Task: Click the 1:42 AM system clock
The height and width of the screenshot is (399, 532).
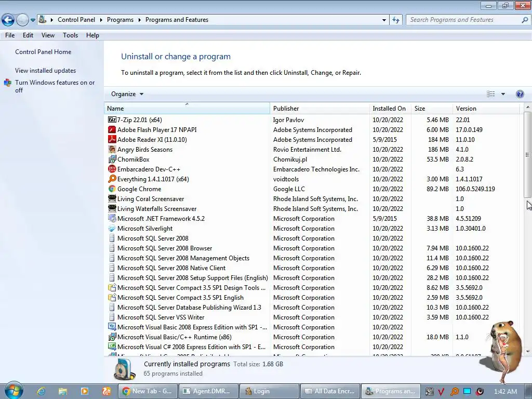Action: click(506, 391)
